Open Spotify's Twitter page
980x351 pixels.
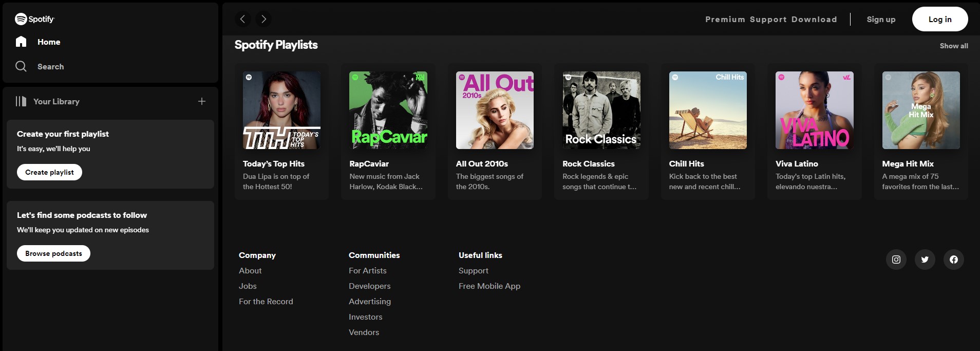pyautogui.click(x=925, y=260)
